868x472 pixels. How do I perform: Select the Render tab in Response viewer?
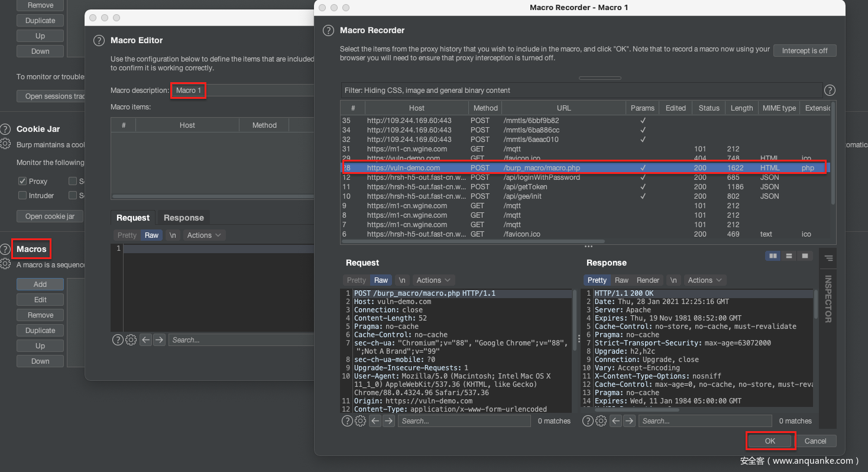click(647, 280)
